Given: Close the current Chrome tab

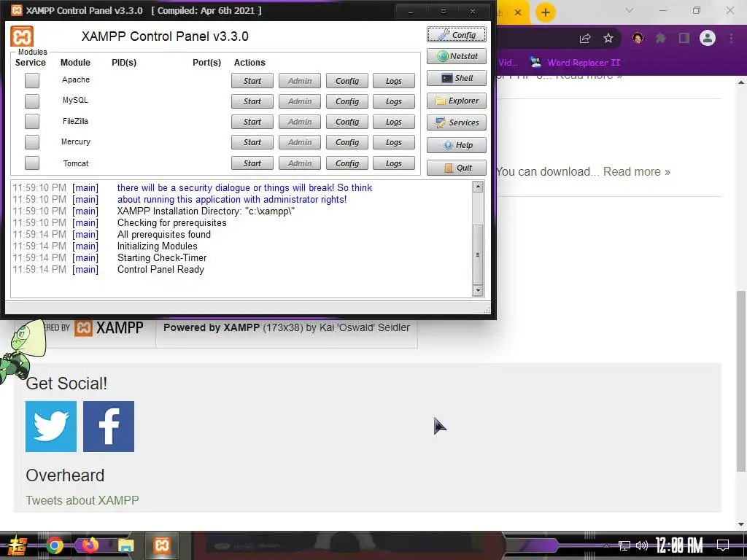Looking at the screenshot, I should (x=518, y=12).
